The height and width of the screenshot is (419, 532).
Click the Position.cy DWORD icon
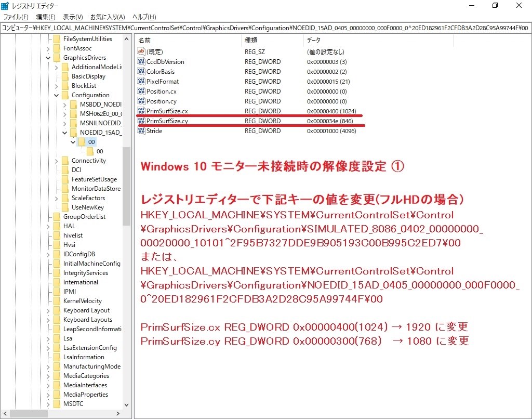pos(141,101)
